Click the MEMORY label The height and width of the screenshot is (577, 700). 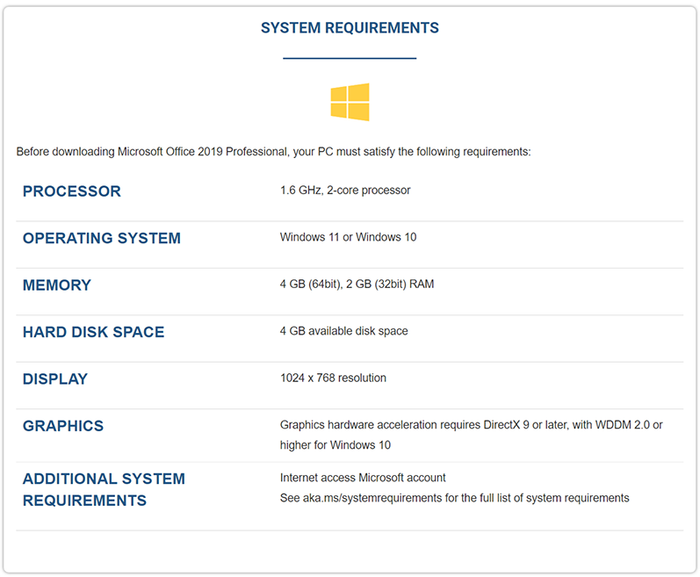click(x=57, y=285)
